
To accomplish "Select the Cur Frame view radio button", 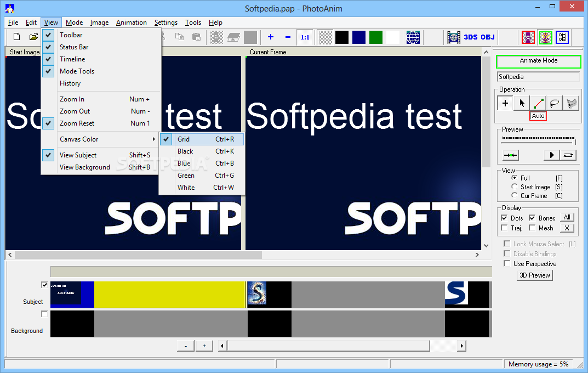I will (x=514, y=195).
